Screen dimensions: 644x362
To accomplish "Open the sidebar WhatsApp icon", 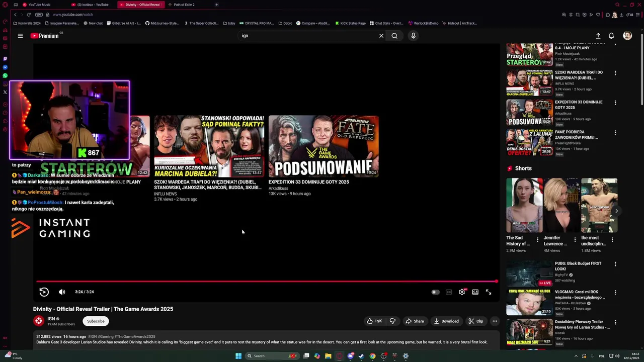I will (x=5, y=75).
